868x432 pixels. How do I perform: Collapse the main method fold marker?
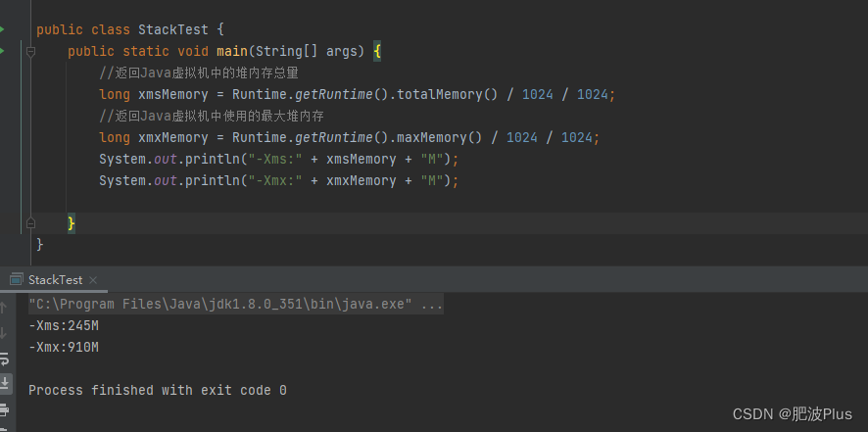click(30, 52)
